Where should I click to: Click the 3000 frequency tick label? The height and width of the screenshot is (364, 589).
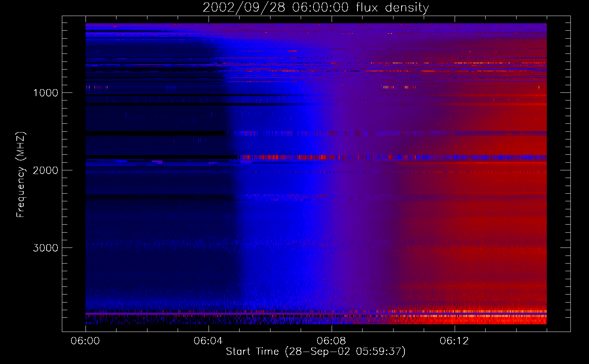point(46,248)
